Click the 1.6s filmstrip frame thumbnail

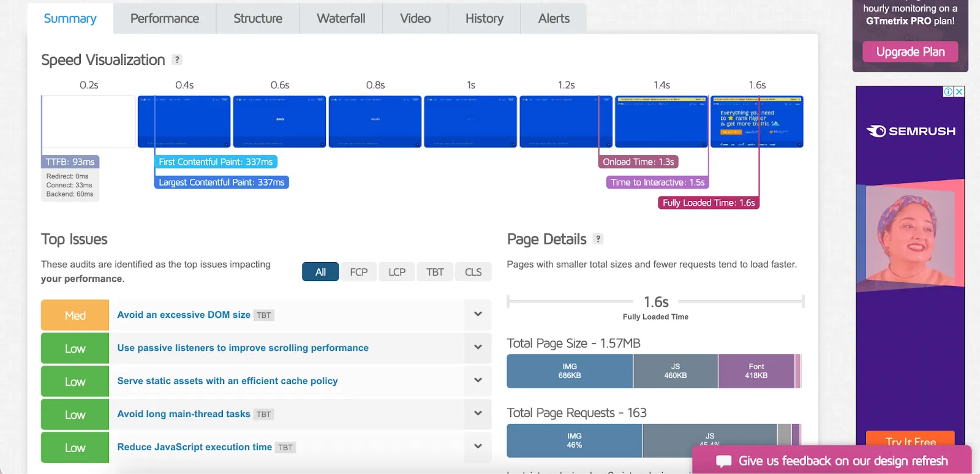click(756, 121)
